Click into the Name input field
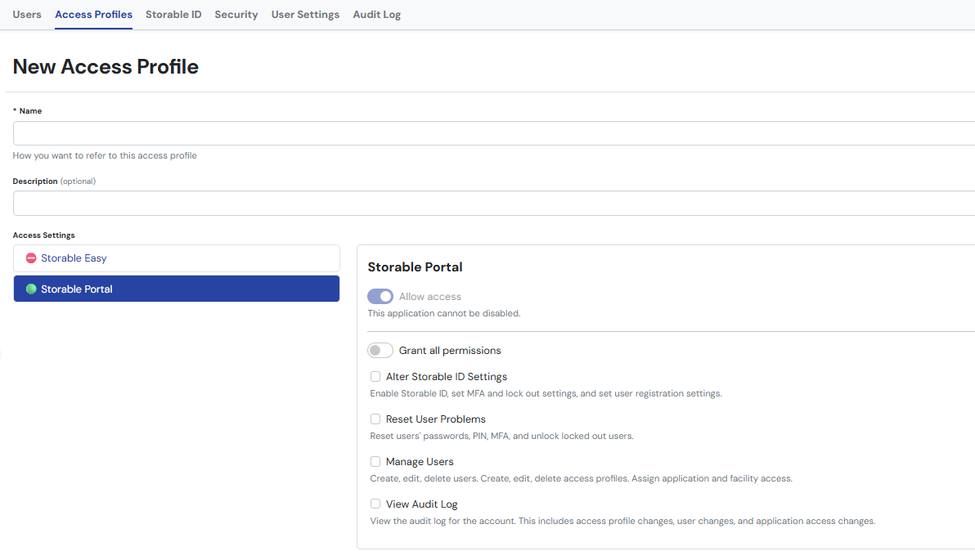975x560 pixels. pos(491,133)
